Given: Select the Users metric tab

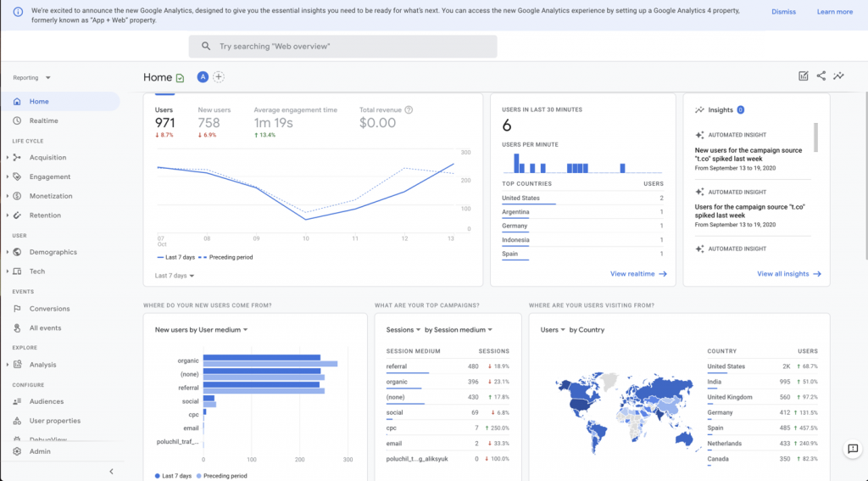Looking at the screenshot, I should (x=165, y=122).
